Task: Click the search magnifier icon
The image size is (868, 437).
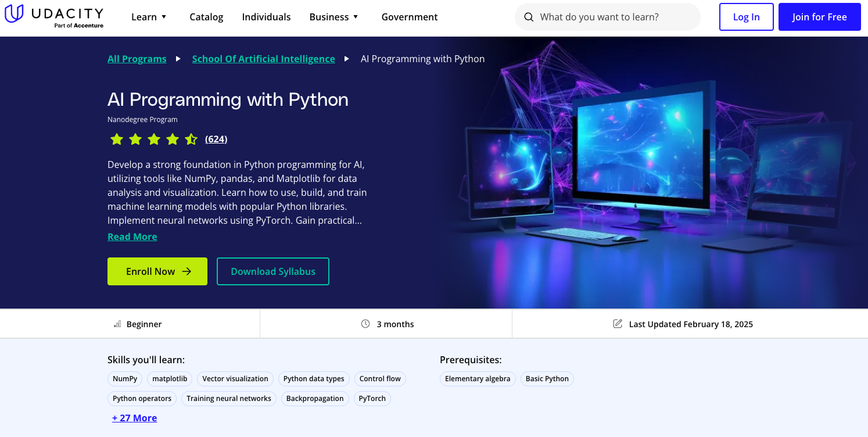Action: (529, 17)
